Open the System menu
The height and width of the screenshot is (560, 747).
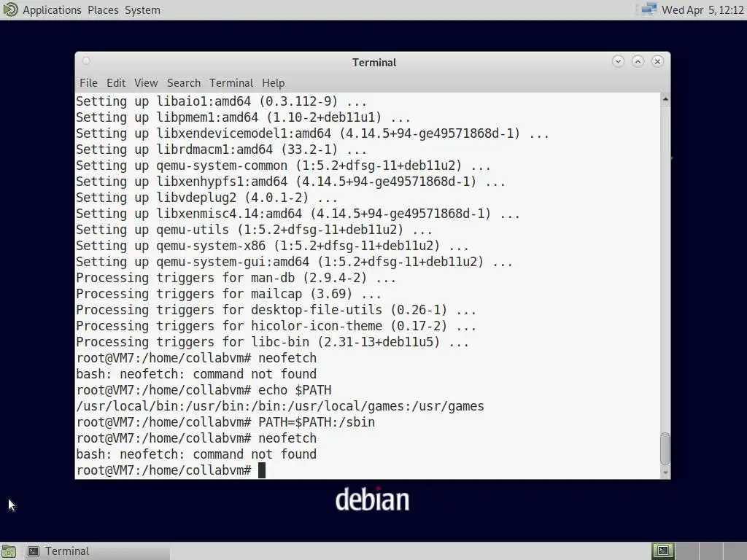(x=142, y=10)
